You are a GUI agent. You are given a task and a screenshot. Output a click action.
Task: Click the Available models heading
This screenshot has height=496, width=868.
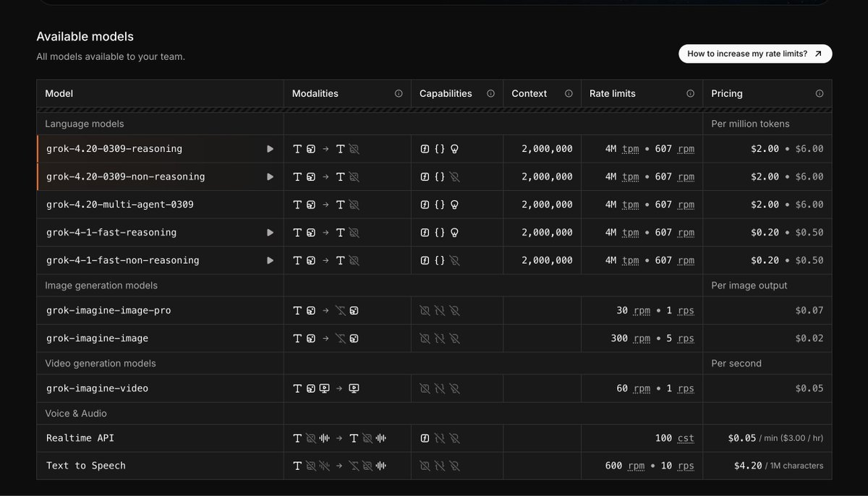(85, 36)
